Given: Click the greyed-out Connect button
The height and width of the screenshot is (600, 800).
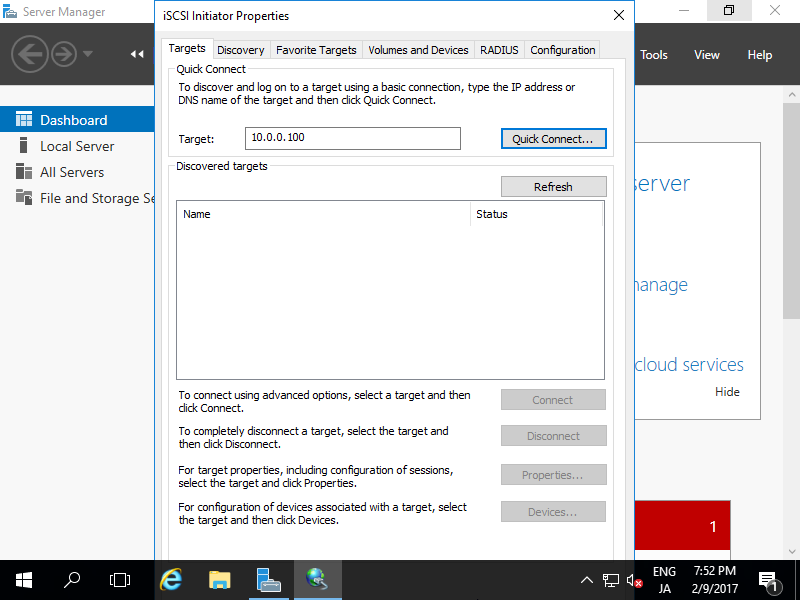Looking at the screenshot, I should [553, 400].
